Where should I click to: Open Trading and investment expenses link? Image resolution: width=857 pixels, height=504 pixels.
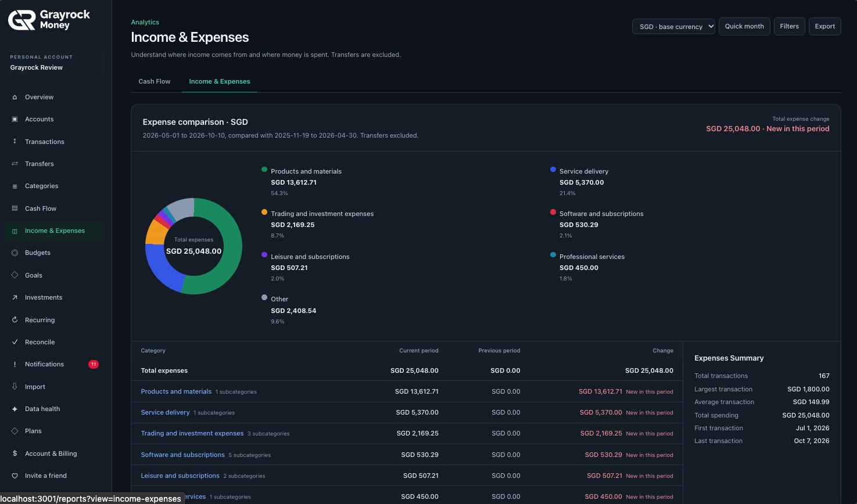pos(192,433)
